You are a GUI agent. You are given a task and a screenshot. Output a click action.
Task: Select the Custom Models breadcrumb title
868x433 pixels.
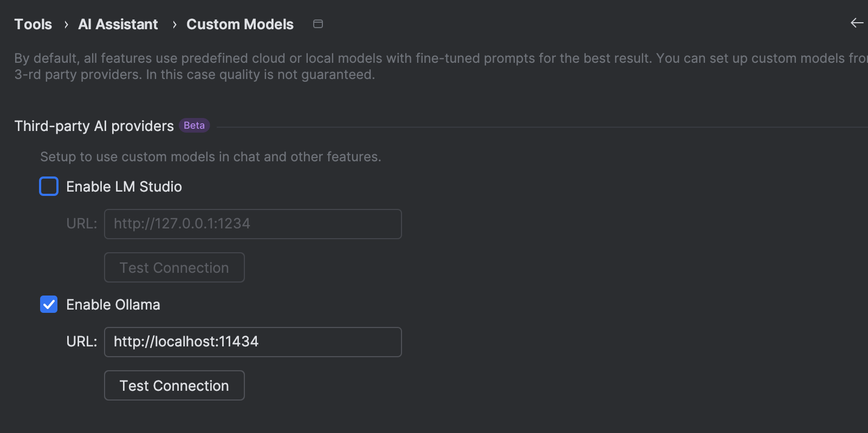(239, 24)
